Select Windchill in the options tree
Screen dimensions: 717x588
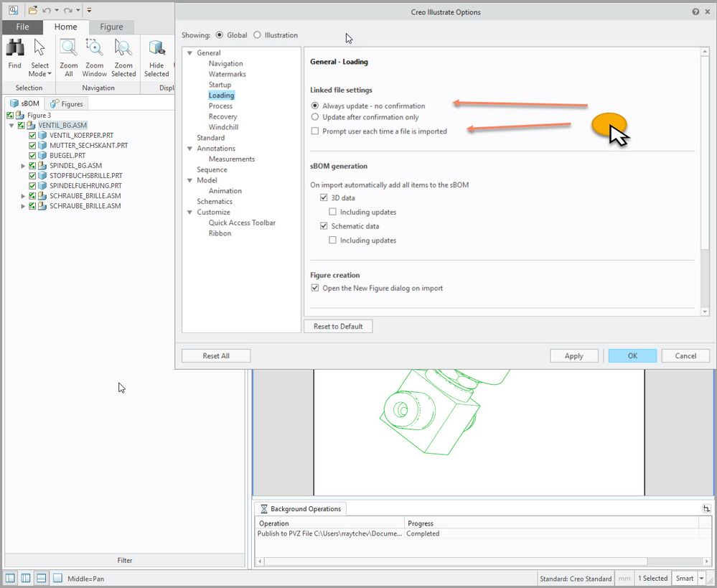point(223,127)
